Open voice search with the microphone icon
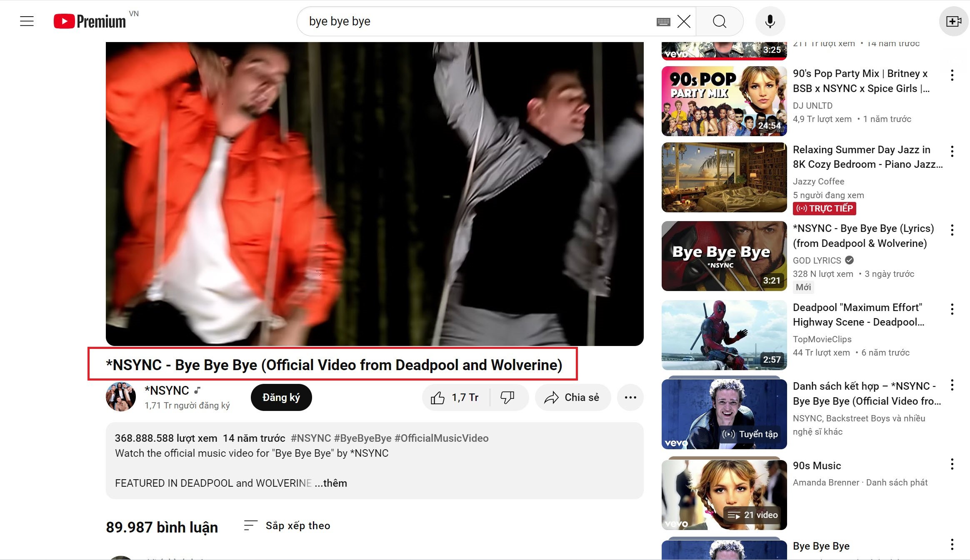 point(770,21)
